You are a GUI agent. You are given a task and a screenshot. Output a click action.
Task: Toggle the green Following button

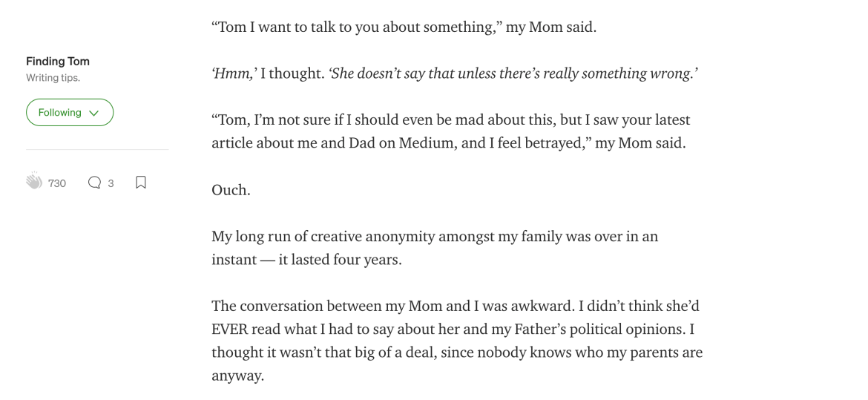coord(70,113)
